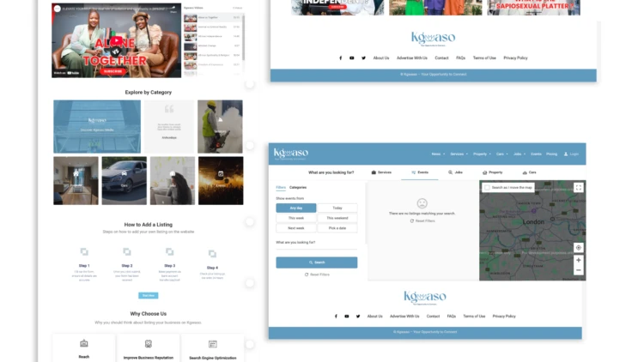
Task: Click the user icon beside Login
Action: coord(566,154)
